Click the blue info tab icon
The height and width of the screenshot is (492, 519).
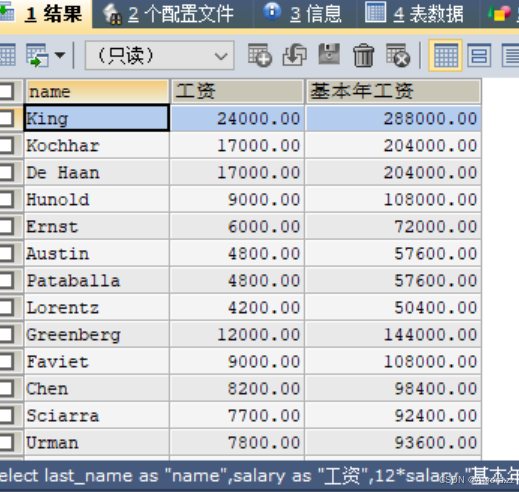tap(272, 11)
